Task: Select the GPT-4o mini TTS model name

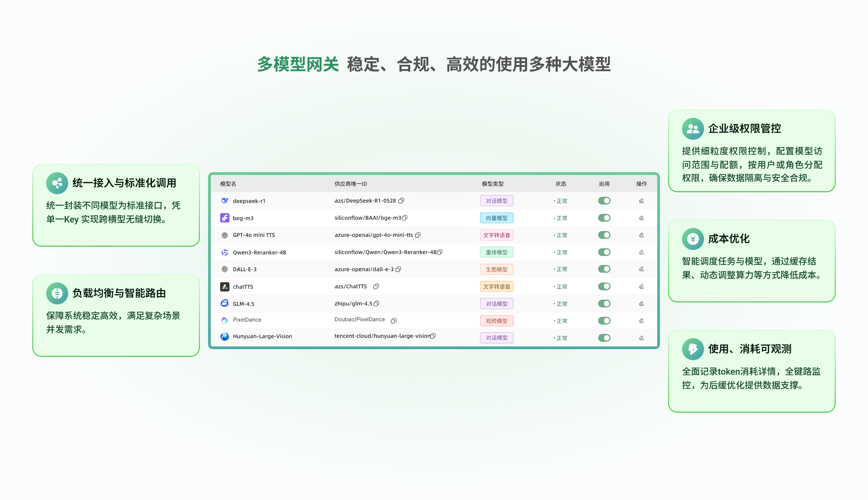Action: (x=254, y=235)
